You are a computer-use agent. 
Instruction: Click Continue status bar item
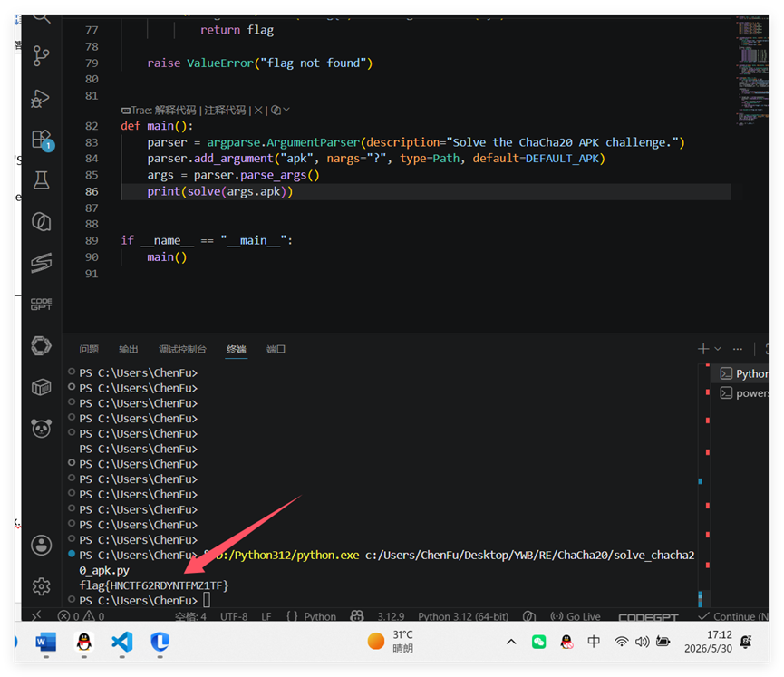click(x=734, y=616)
